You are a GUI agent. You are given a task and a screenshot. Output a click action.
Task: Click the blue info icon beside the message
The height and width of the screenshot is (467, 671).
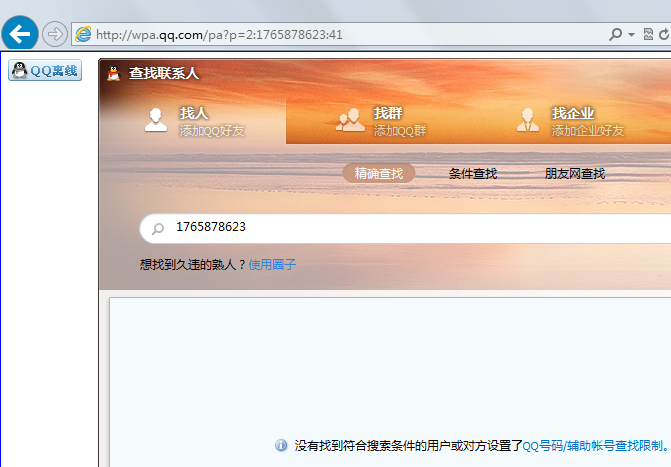click(281, 445)
